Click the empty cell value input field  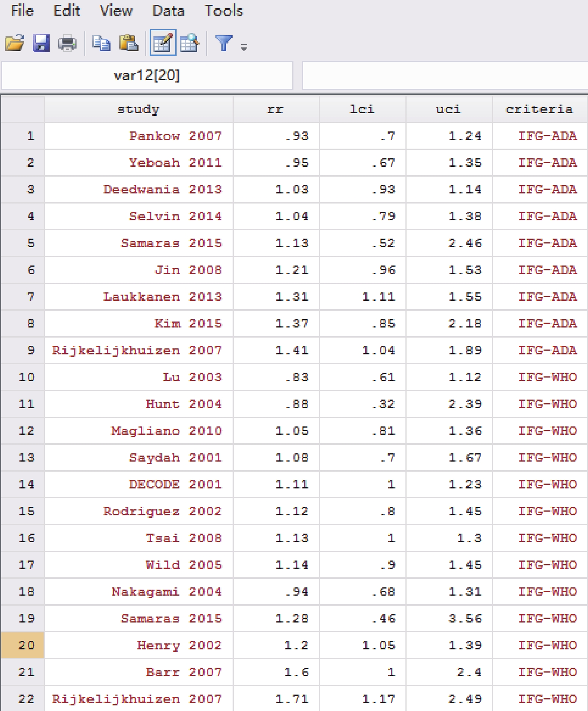click(445, 75)
